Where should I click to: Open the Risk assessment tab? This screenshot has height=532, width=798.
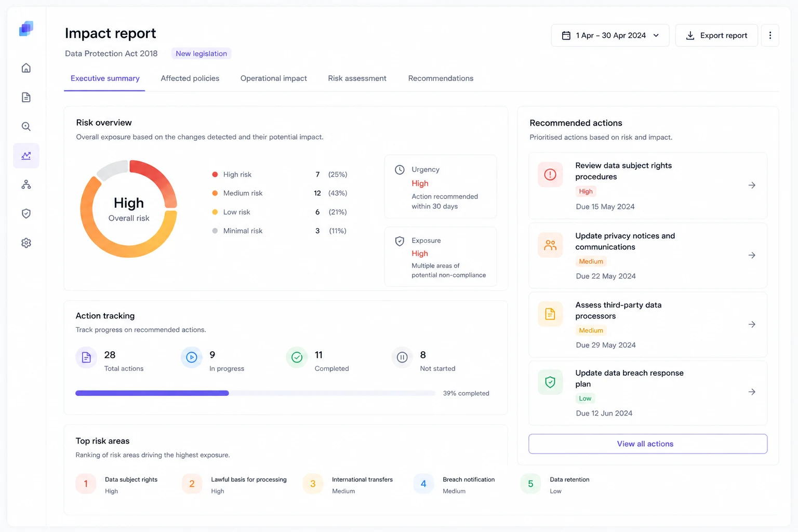click(357, 78)
